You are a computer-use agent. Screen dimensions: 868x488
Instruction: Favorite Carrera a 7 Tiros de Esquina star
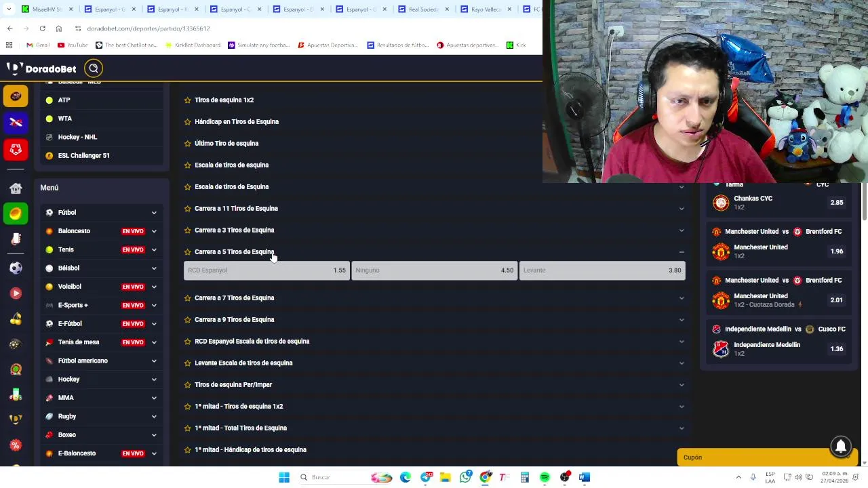[188, 298]
